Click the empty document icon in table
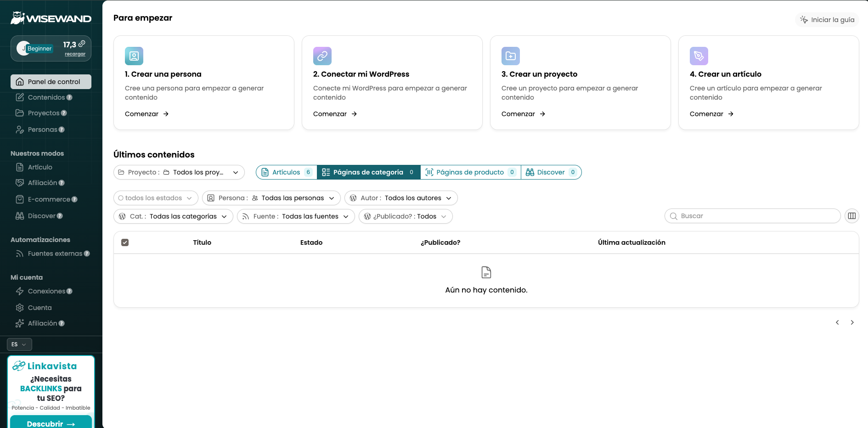868x428 pixels. pyautogui.click(x=486, y=272)
